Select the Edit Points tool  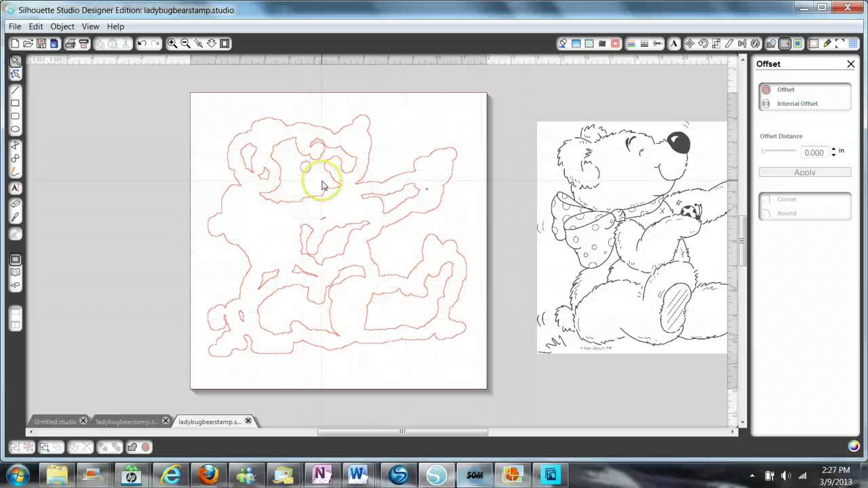pyautogui.click(x=15, y=74)
